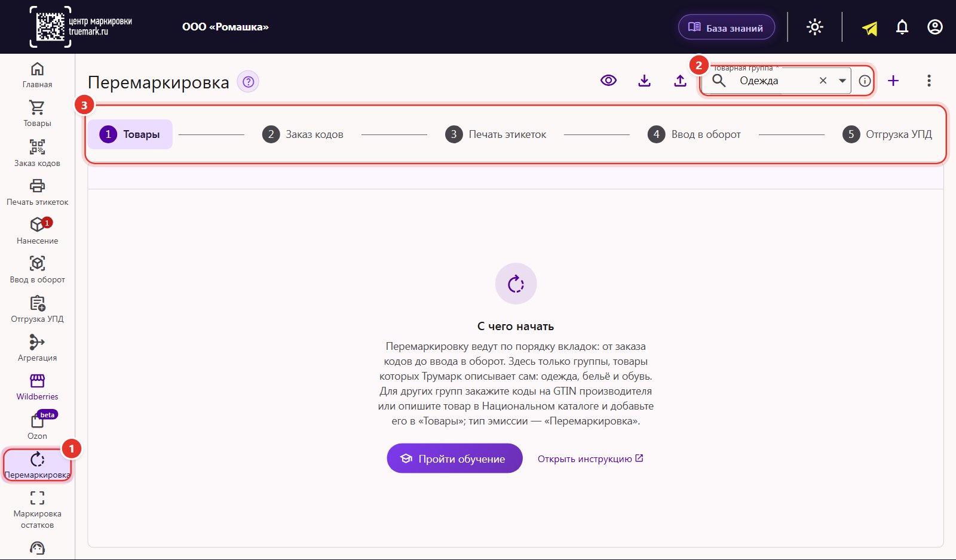This screenshot has height=560, width=956.
Task: Switch to step 4 Ввод в оборот tab
Action: coord(694,134)
